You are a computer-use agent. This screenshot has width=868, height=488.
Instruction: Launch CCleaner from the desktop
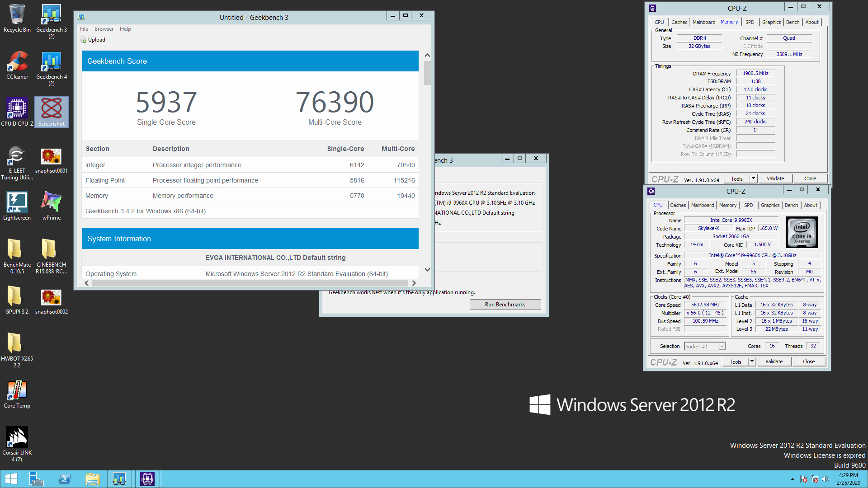(17, 65)
